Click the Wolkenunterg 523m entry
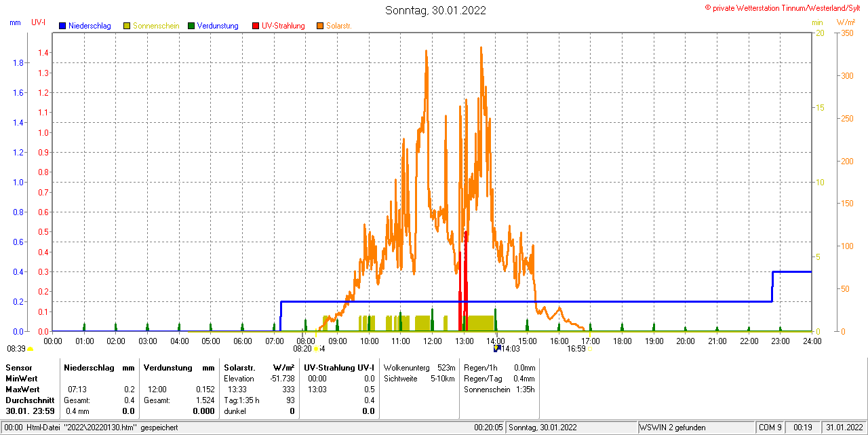Image resolution: width=868 pixels, height=435 pixels. pos(419,367)
